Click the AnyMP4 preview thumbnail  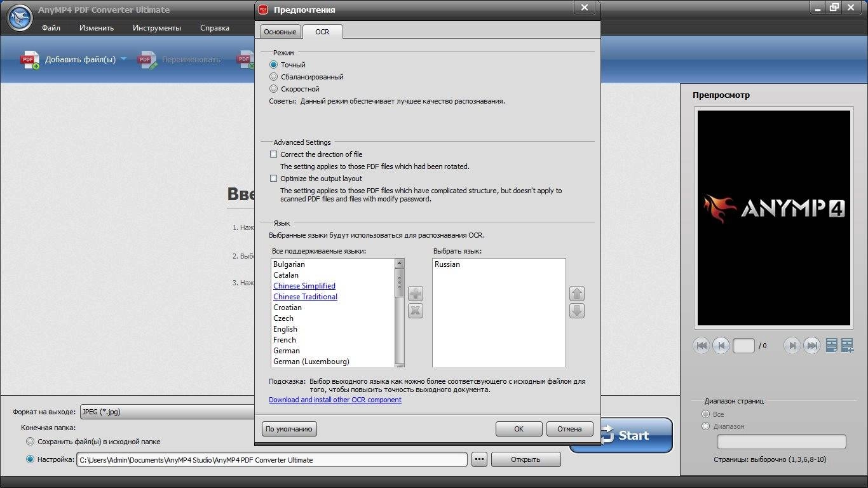[774, 218]
